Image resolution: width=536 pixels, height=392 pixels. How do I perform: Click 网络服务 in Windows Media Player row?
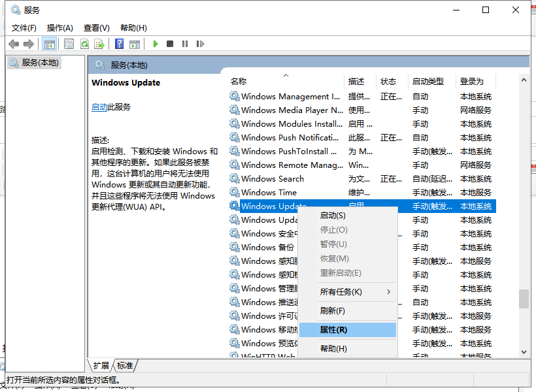(x=475, y=110)
